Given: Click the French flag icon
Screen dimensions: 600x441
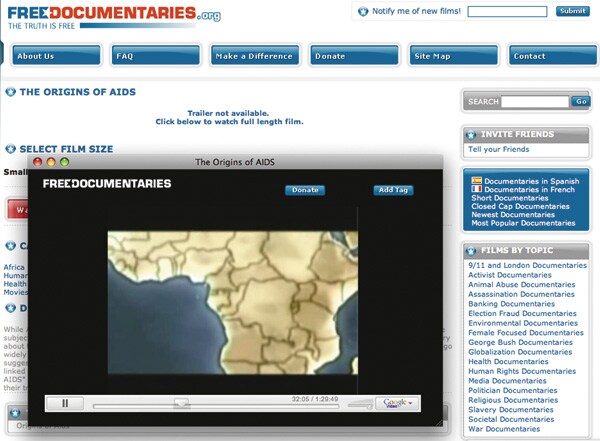Looking at the screenshot, I should pyautogui.click(x=476, y=189).
